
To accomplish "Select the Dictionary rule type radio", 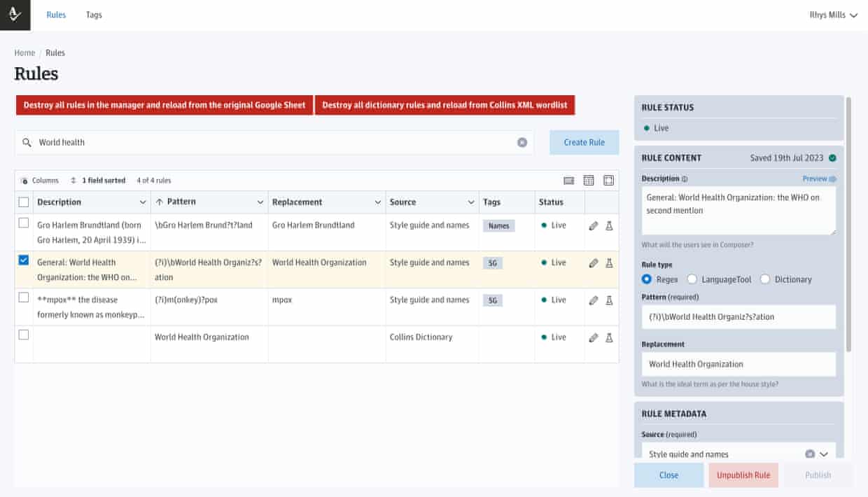I will pos(764,279).
